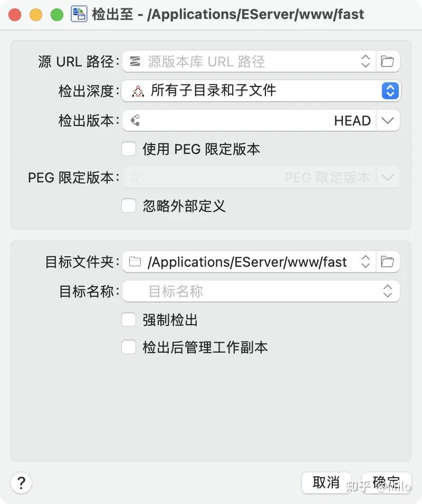Click the revision icon in the 检出版本 field
The height and width of the screenshot is (504, 422).
click(x=136, y=120)
